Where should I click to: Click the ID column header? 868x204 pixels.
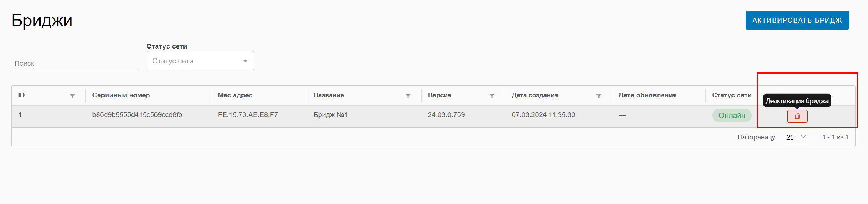click(21, 95)
